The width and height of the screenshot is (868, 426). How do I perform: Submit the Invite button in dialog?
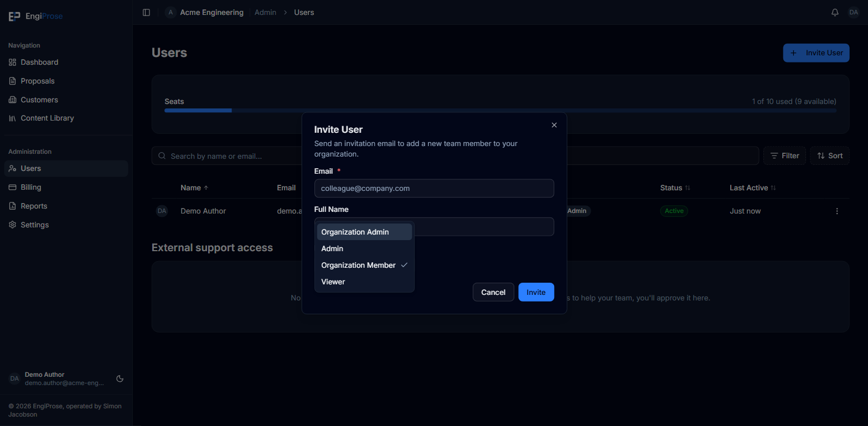point(536,292)
